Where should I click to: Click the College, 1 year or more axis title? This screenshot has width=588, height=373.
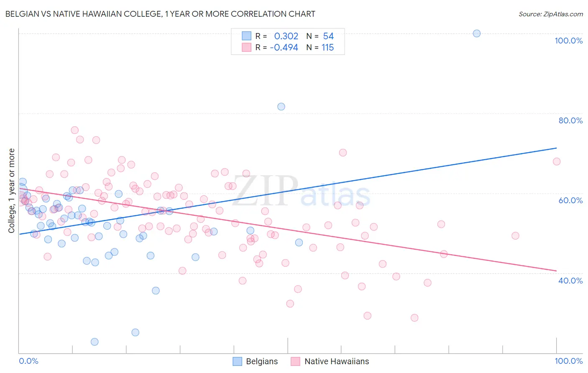point(12,191)
